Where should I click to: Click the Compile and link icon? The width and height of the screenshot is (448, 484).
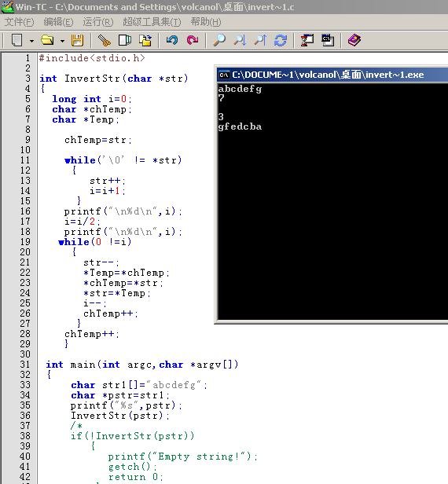[x=307, y=40]
